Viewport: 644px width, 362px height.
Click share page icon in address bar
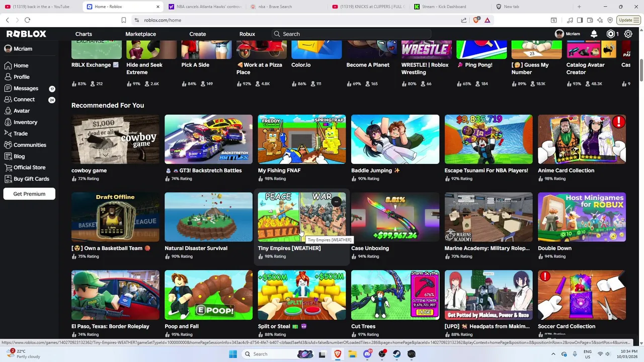pyautogui.click(x=463, y=20)
